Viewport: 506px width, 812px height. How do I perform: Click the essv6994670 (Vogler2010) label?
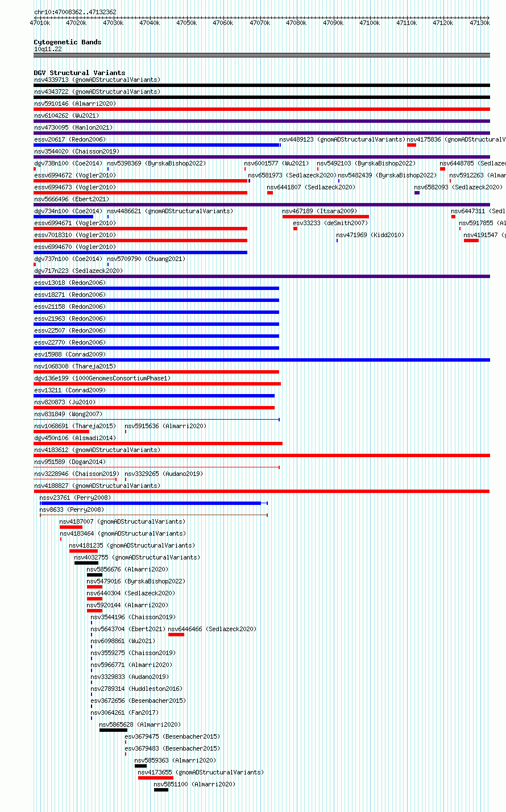[x=75, y=247]
